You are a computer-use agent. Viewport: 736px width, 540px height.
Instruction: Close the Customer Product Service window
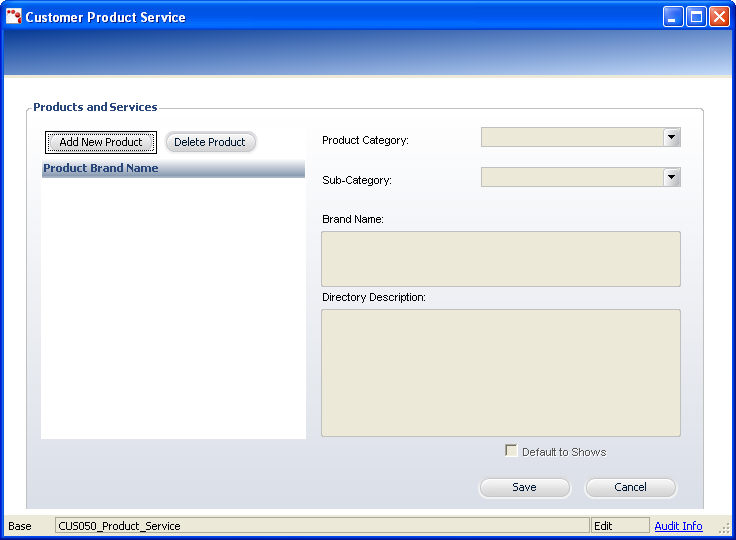tap(719, 17)
